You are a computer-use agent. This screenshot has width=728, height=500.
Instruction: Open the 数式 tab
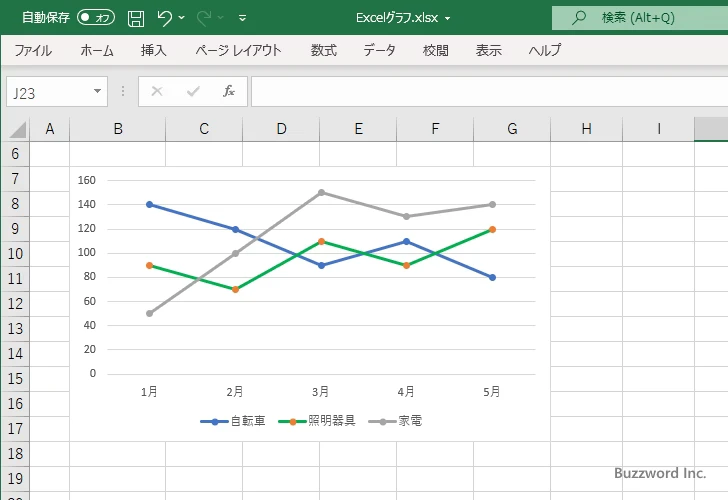click(324, 50)
